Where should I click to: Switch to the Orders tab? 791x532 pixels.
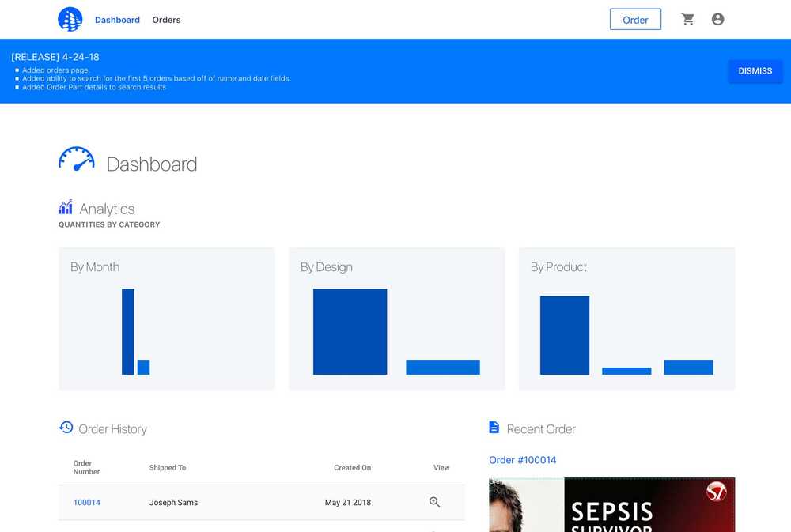(166, 20)
